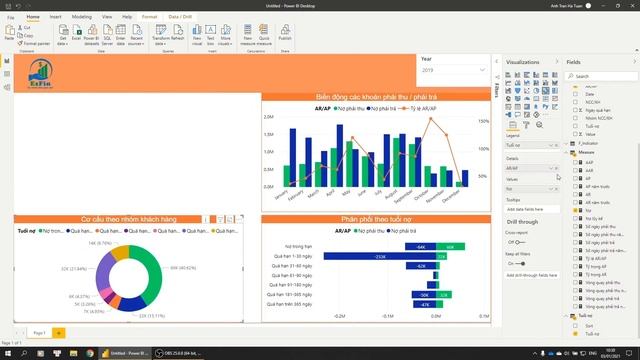Switch to the View ribbon tab

107,17
